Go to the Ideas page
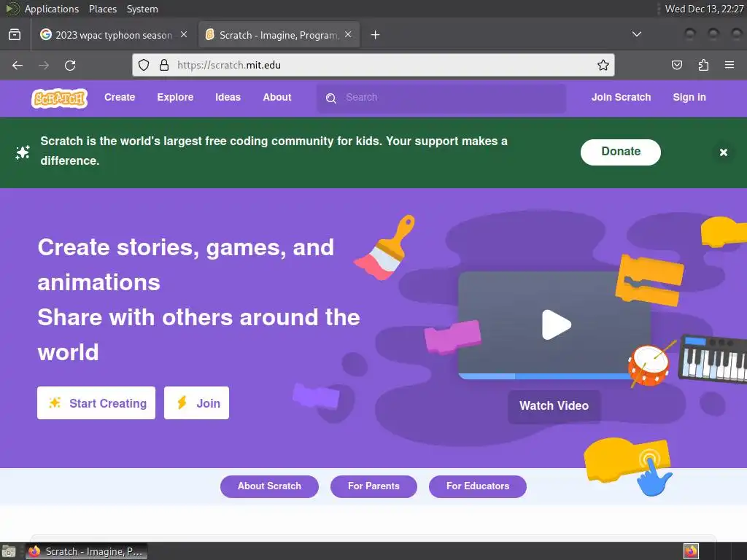 (x=228, y=97)
